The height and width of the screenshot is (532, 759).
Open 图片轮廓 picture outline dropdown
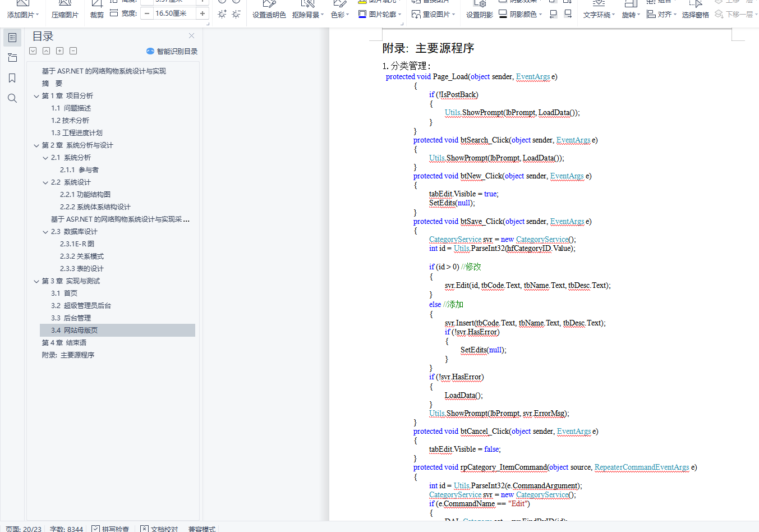[380, 14]
